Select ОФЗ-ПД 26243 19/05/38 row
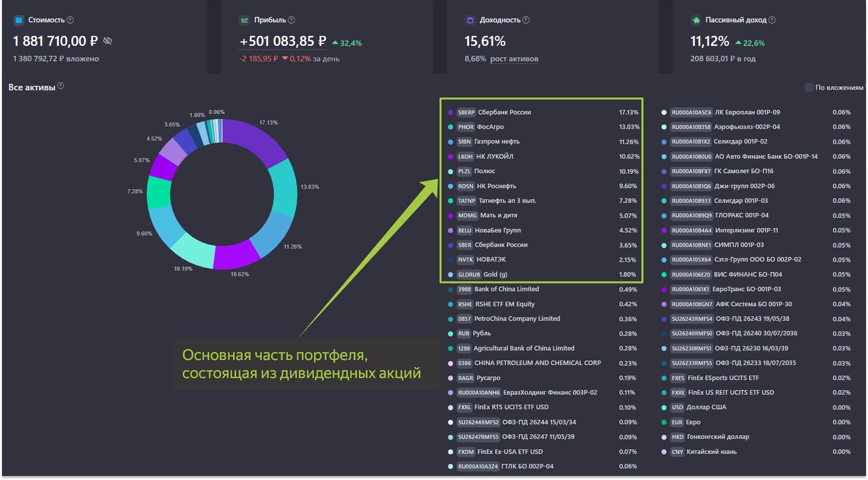Screen dimensions: 868x480 click(x=756, y=319)
